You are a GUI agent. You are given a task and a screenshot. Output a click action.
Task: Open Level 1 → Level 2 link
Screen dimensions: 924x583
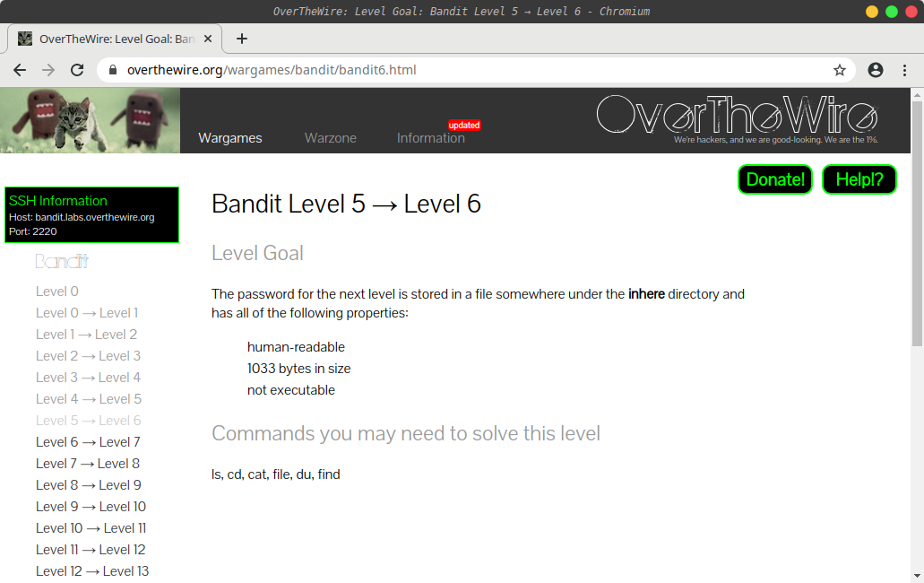pos(86,335)
